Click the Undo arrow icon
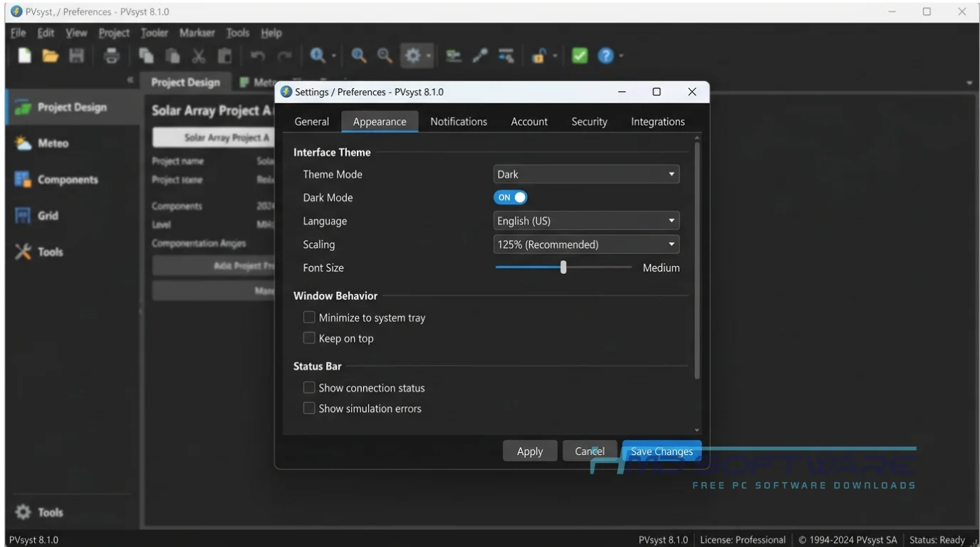The width and height of the screenshot is (980, 547). click(x=258, y=56)
